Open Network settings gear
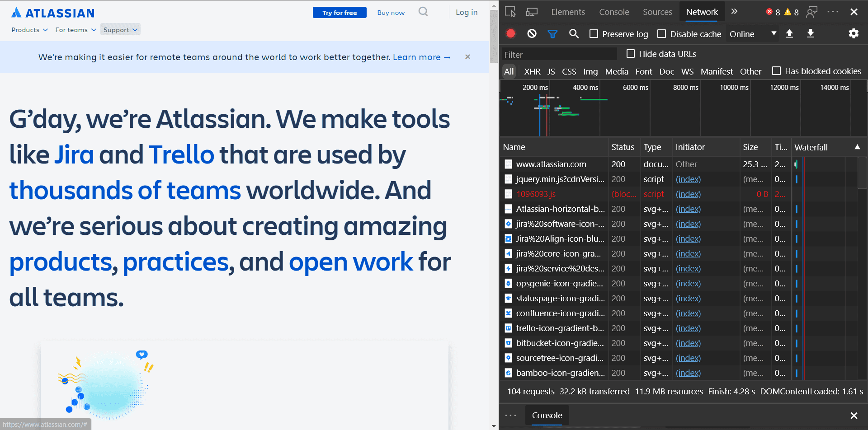This screenshot has width=868, height=430. 853,34
